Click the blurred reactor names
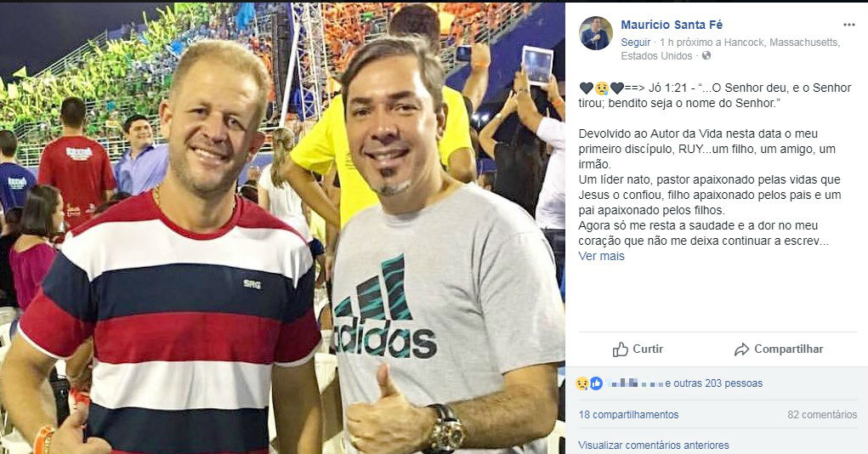The height and width of the screenshot is (454, 868). pos(635,383)
